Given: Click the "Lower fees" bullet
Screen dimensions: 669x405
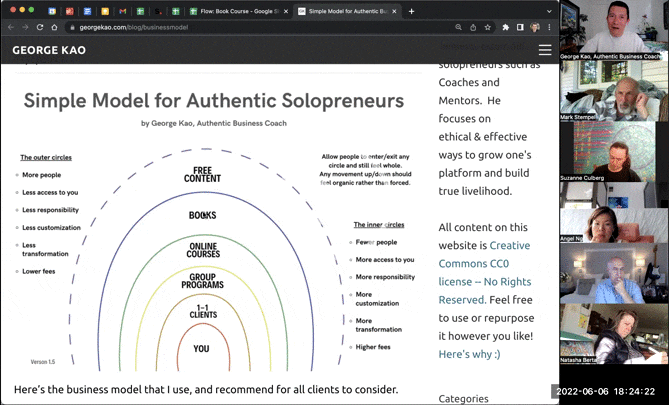Looking at the screenshot, I should point(38,271).
